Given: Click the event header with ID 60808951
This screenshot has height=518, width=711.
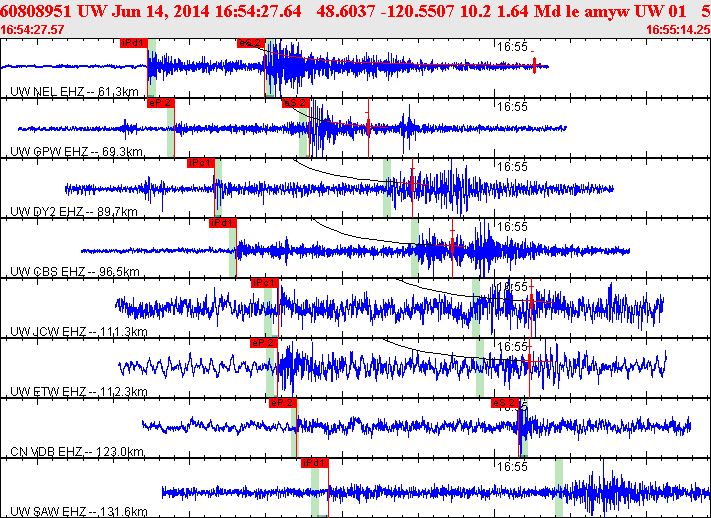Looking at the screenshot, I should coord(356,11).
